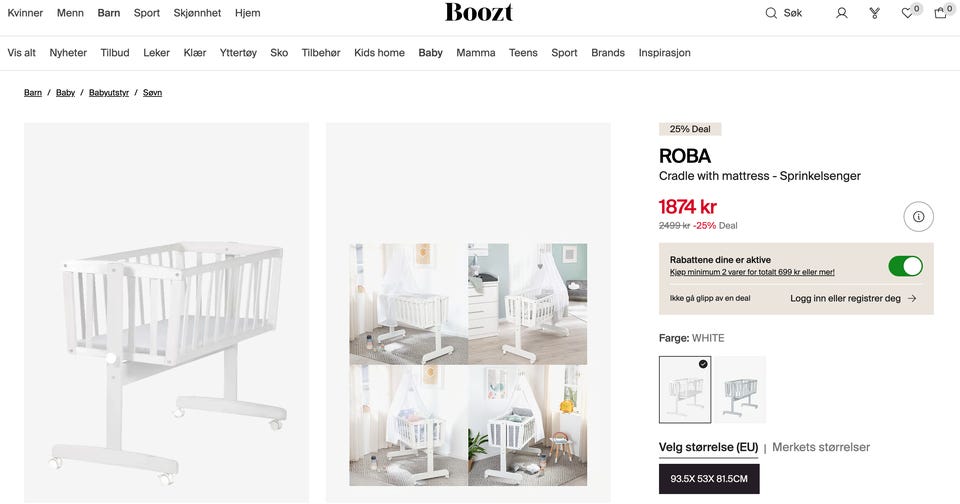This screenshot has height=504, width=960.
Task: Toggle the Rabattene dine er aktive switch
Action: click(906, 266)
